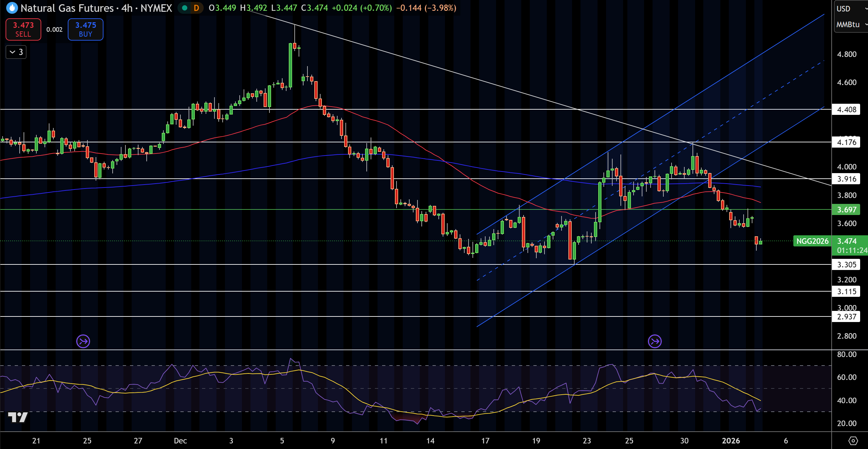
Task: Expand the collapsed indicators legend showing 3
Action: (16, 52)
